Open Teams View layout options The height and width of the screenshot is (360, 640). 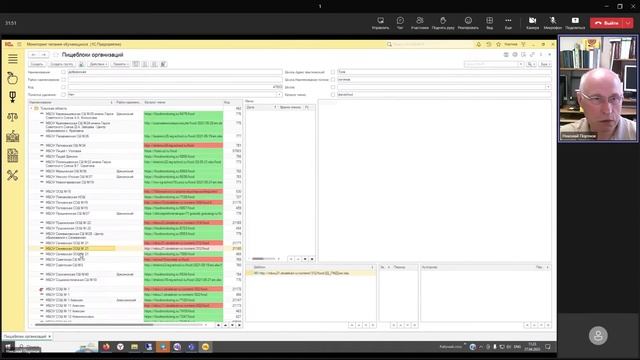click(x=489, y=23)
